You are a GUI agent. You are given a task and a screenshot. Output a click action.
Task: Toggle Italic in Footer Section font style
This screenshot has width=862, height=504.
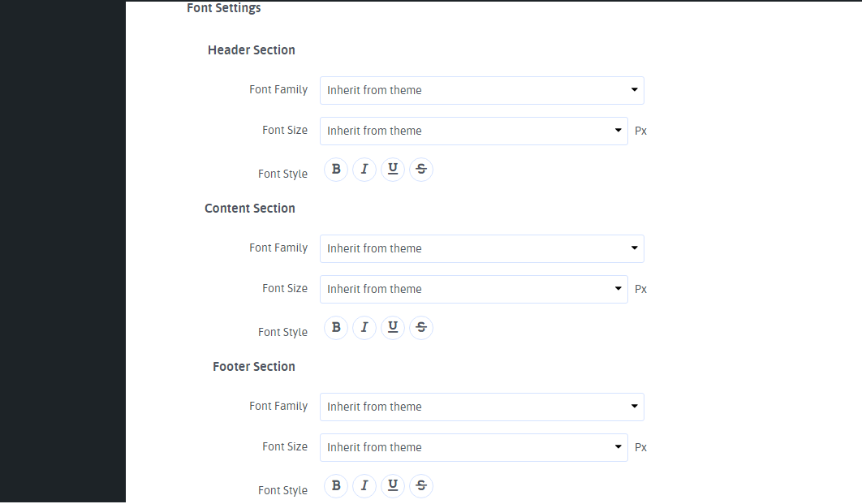(364, 486)
